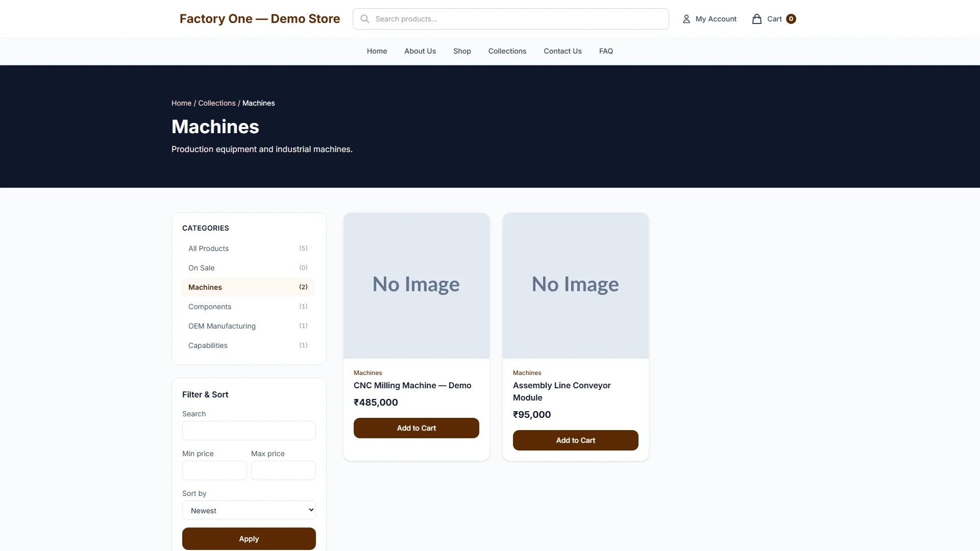Click Machines in the breadcrumb trail
The height and width of the screenshot is (551, 980).
coord(258,103)
